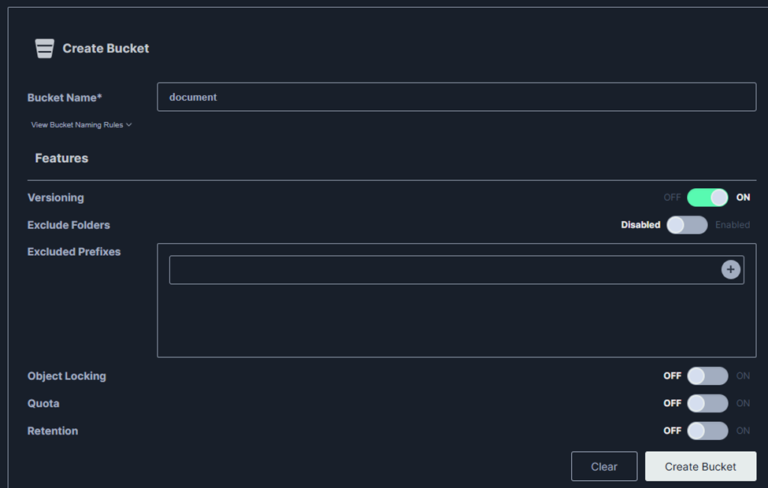Click the Create Bucket page title
The image size is (768, 488).
(105, 48)
